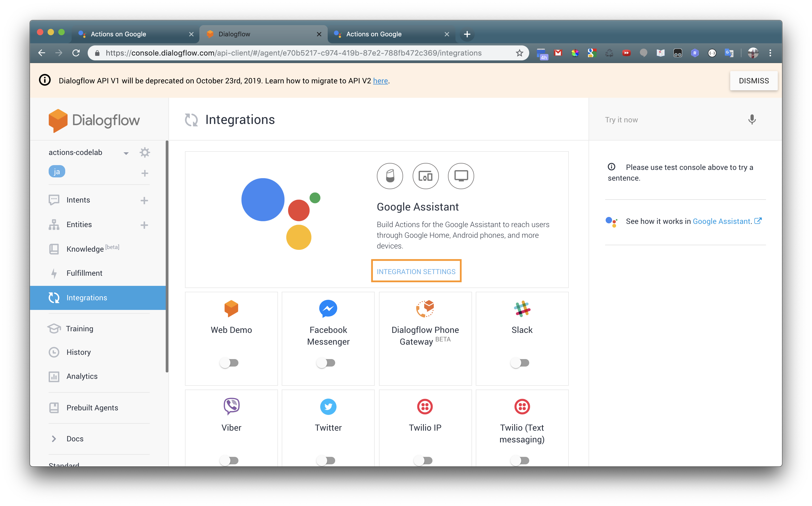
Task: Click the agent settings gear icon
Action: click(x=145, y=153)
